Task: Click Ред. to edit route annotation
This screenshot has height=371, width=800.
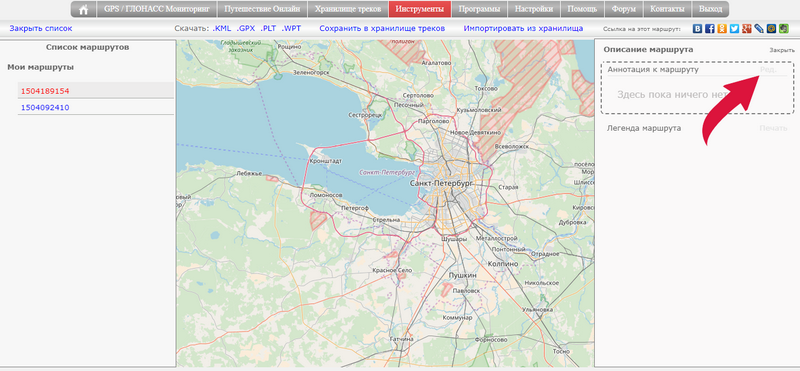Action: [768, 69]
